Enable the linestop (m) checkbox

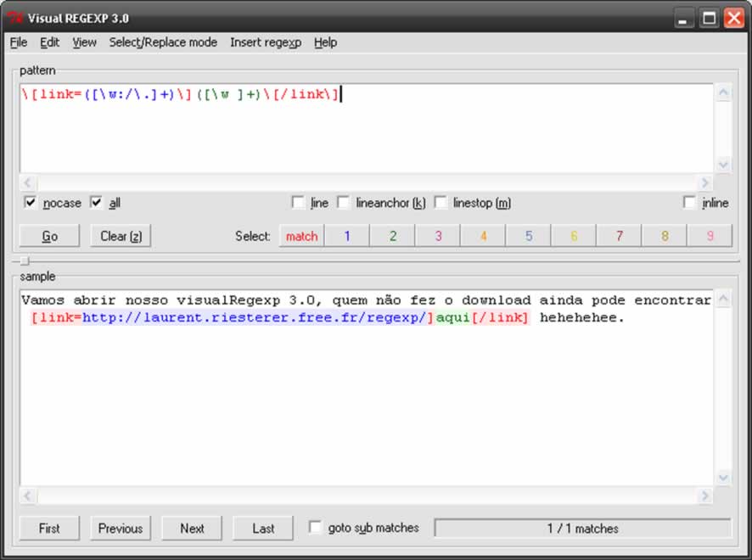tap(441, 203)
